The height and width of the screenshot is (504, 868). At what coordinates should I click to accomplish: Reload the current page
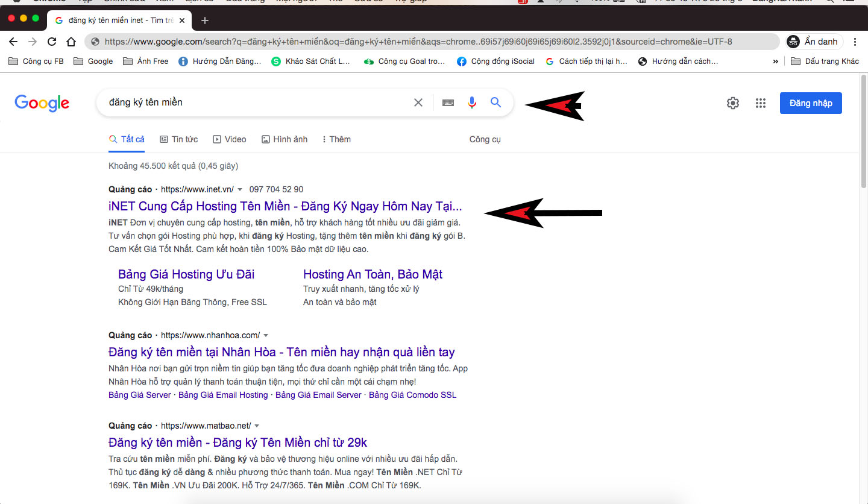[52, 42]
